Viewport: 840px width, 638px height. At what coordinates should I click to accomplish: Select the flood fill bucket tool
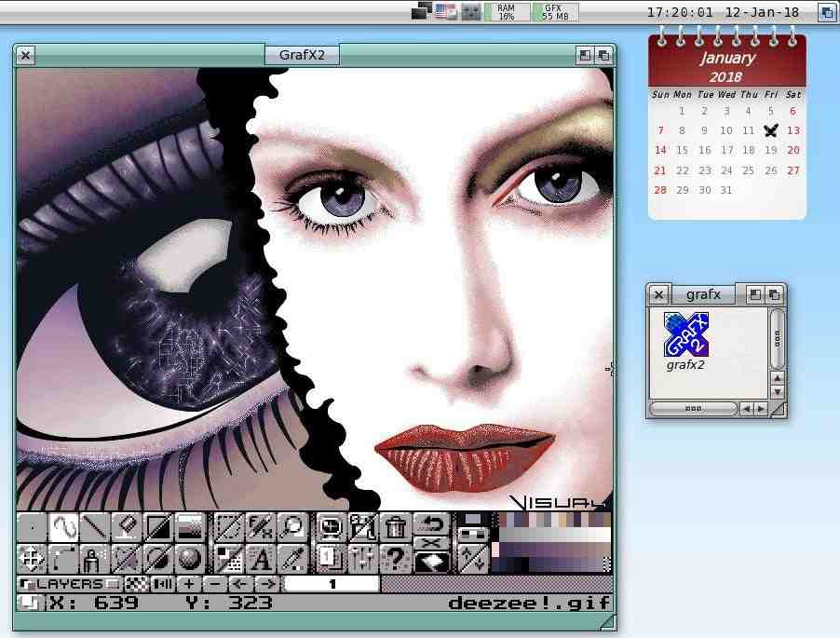127,528
